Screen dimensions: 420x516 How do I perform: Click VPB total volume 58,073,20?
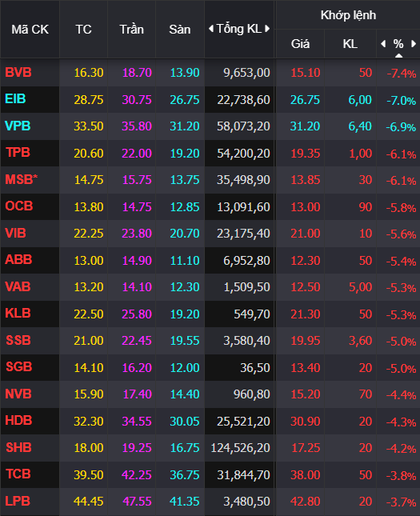pos(243,126)
